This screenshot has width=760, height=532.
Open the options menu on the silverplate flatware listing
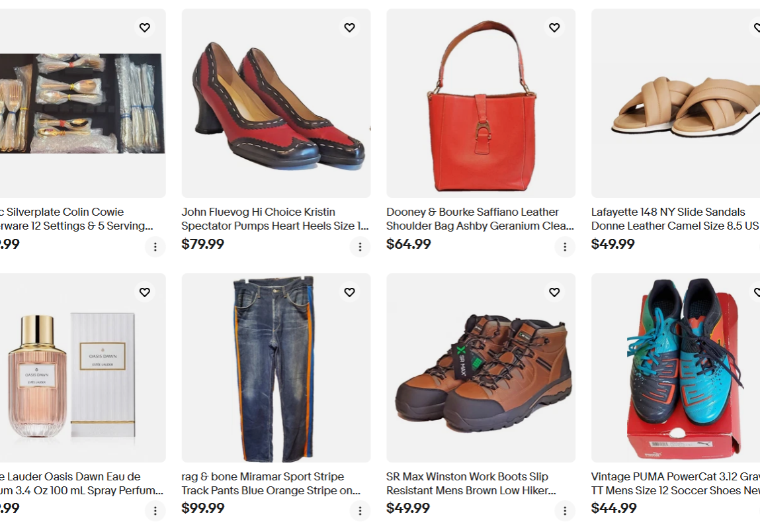click(x=155, y=246)
